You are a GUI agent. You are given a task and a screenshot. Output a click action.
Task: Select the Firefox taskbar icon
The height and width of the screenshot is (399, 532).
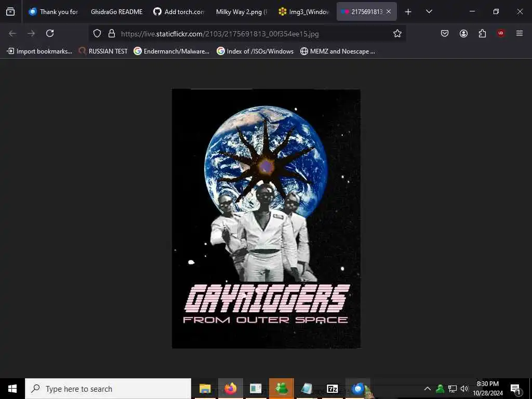click(230, 389)
